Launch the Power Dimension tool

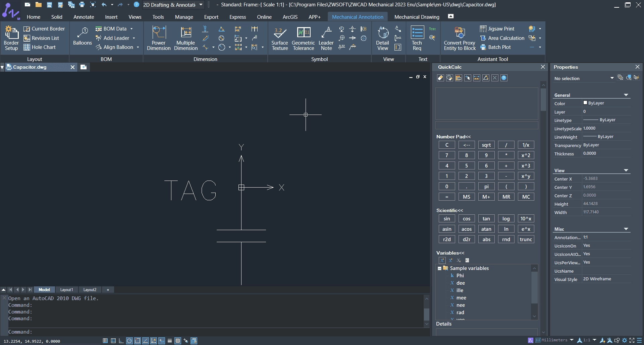[159, 38]
